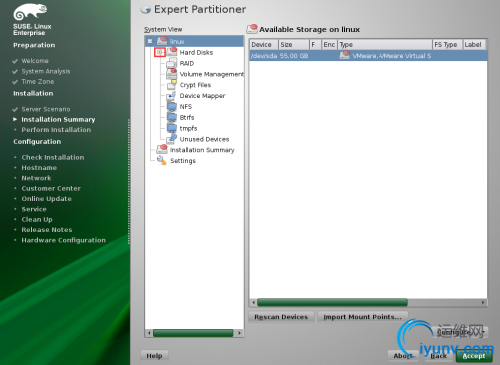Screen dimensions: 500x365
Task: Sort table by Size column
Action: (294, 45)
